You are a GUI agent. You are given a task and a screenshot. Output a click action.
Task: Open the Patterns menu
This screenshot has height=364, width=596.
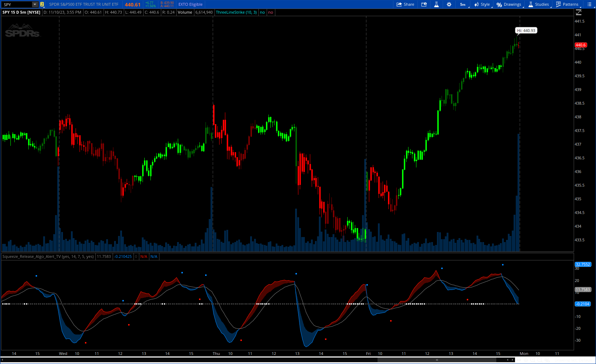568,4
